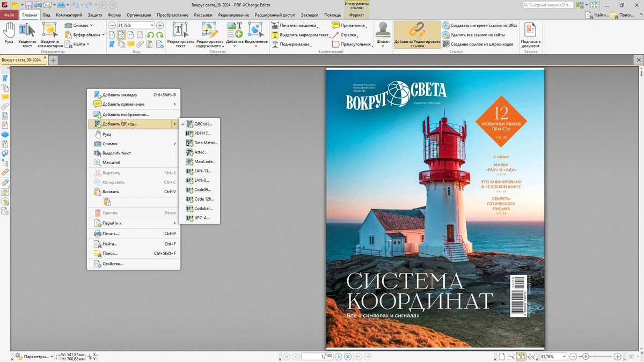Screen dimensions: 644x362
Task: Choose QRCode... in the barcode submenu
Action: (199, 124)
